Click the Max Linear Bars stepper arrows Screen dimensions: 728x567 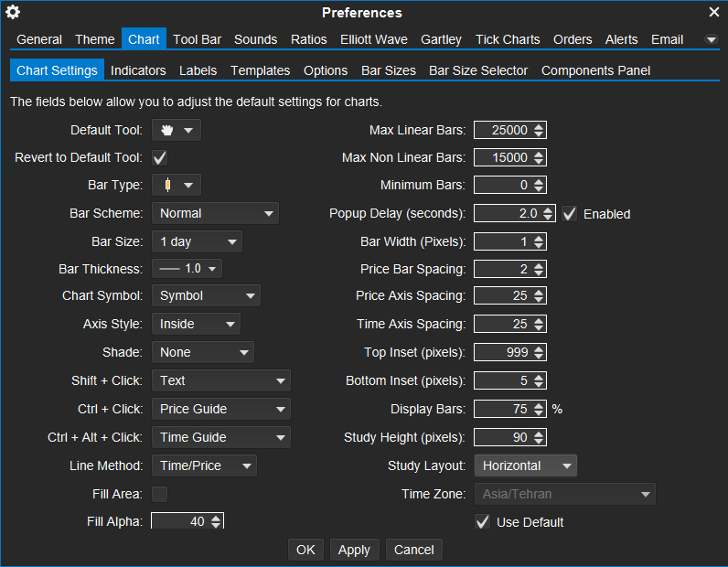(x=539, y=130)
